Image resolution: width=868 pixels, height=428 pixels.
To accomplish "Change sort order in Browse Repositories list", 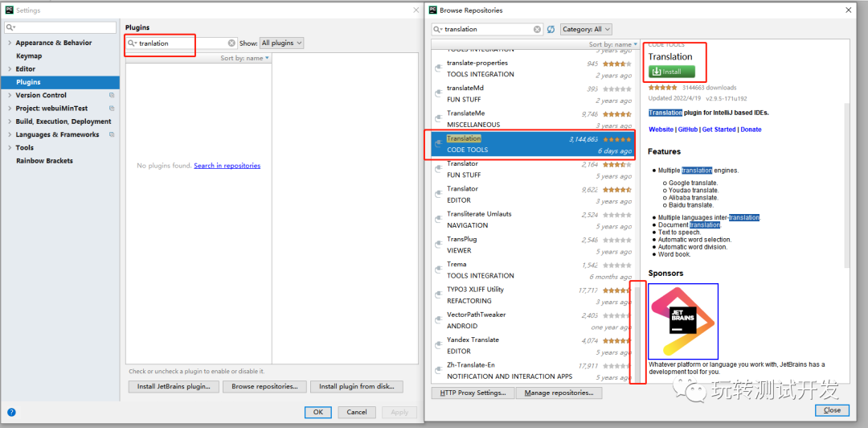I will point(613,44).
